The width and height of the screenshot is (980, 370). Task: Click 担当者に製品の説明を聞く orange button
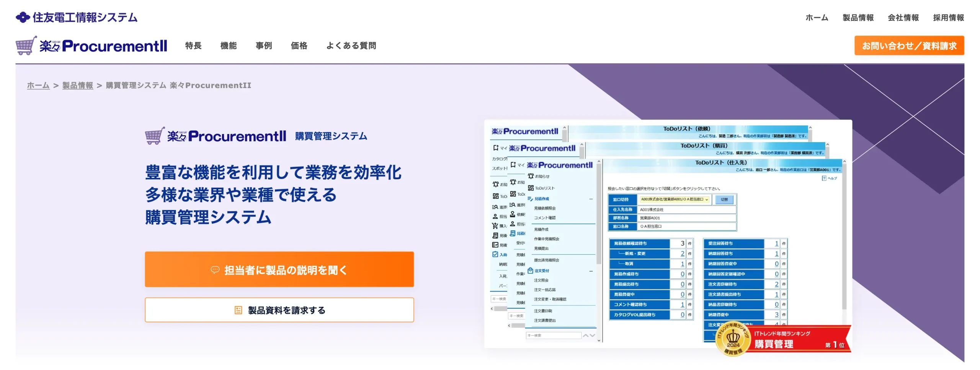click(279, 269)
